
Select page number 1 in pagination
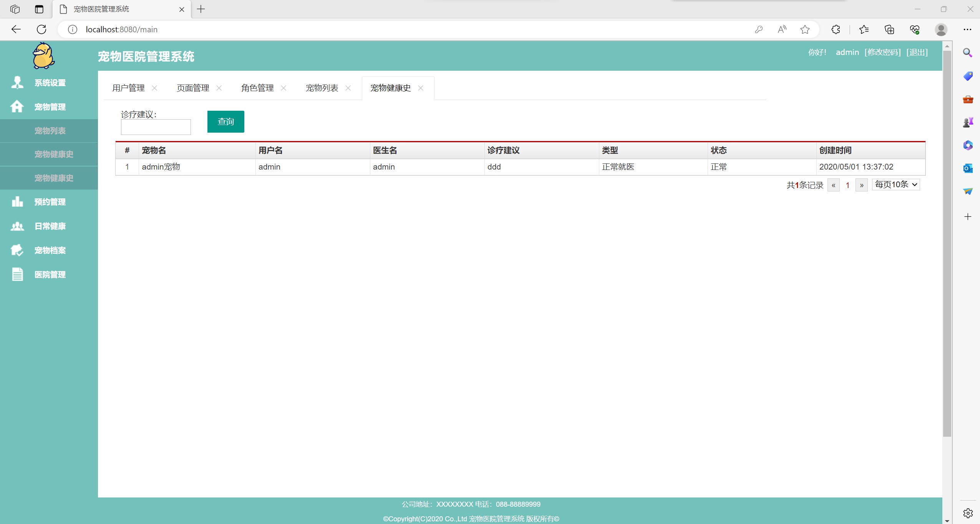point(847,185)
